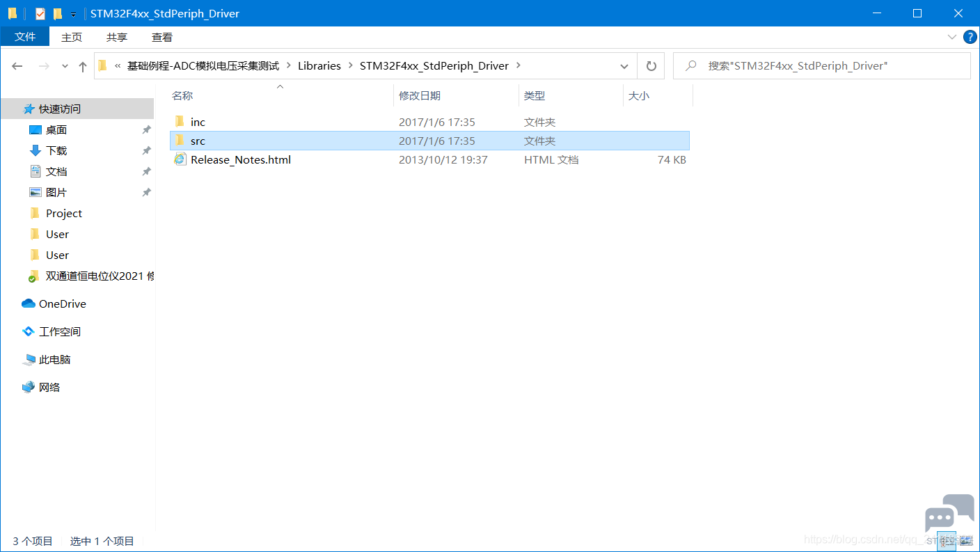Go up one folder level arrow
The height and width of the screenshot is (552, 980).
point(83,66)
